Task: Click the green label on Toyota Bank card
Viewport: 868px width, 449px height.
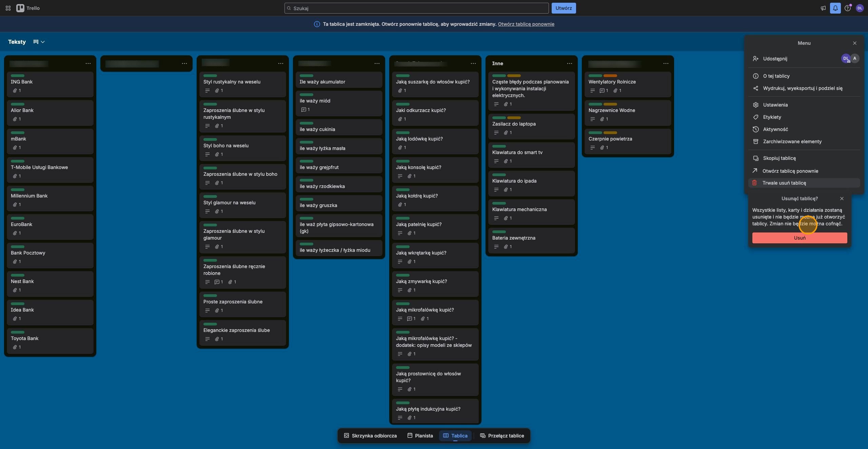Action: point(18,332)
